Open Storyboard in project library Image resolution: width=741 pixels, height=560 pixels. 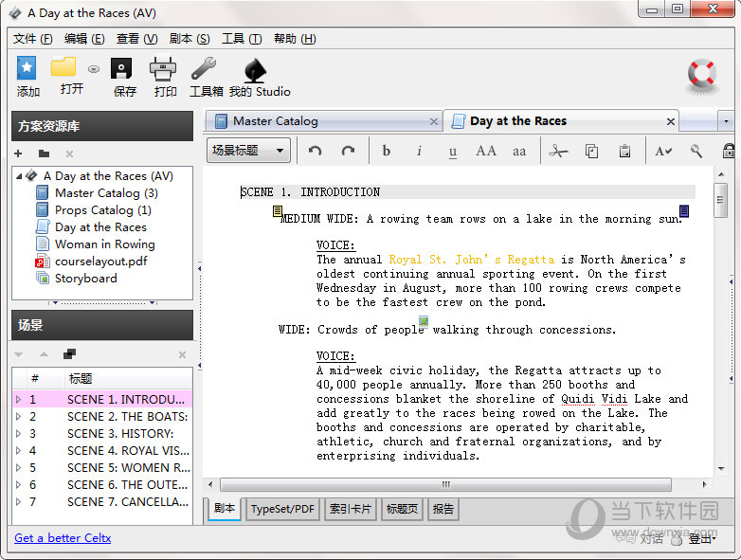coord(86,279)
